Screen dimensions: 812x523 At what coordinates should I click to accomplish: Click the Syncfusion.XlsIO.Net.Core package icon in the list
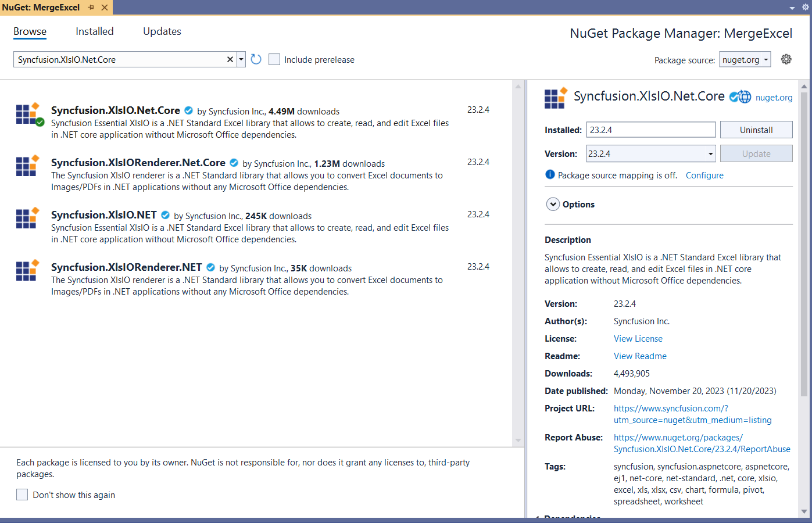tap(28, 114)
